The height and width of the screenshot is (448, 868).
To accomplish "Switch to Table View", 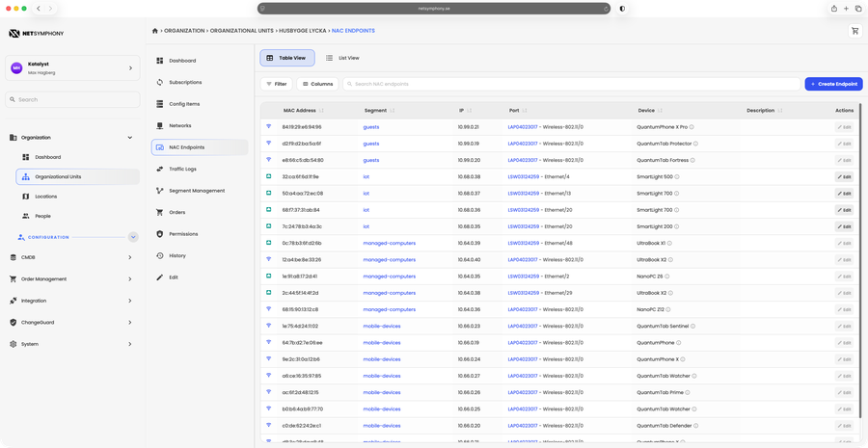I will 287,58.
